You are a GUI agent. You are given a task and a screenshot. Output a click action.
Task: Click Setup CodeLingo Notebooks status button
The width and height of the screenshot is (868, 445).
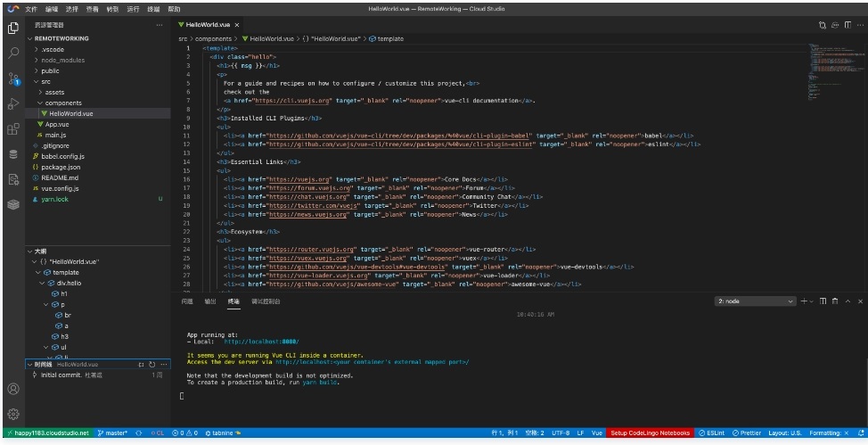[x=650, y=433]
